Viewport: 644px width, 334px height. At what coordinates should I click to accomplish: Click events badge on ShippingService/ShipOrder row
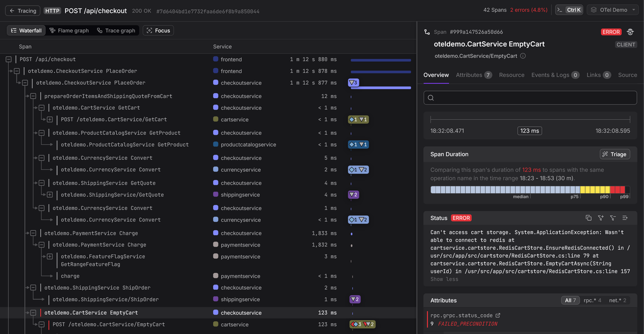pyautogui.click(x=354, y=299)
